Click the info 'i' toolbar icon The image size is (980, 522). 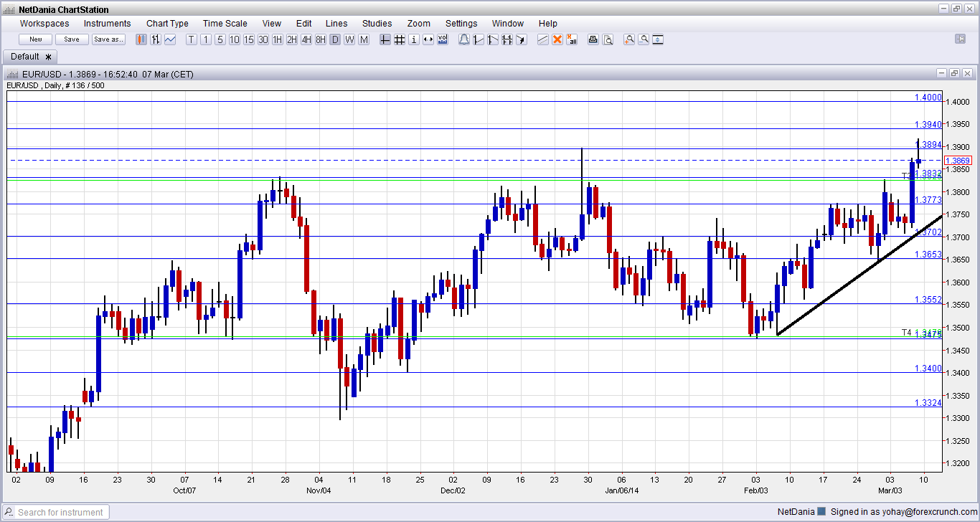pos(414,39)
